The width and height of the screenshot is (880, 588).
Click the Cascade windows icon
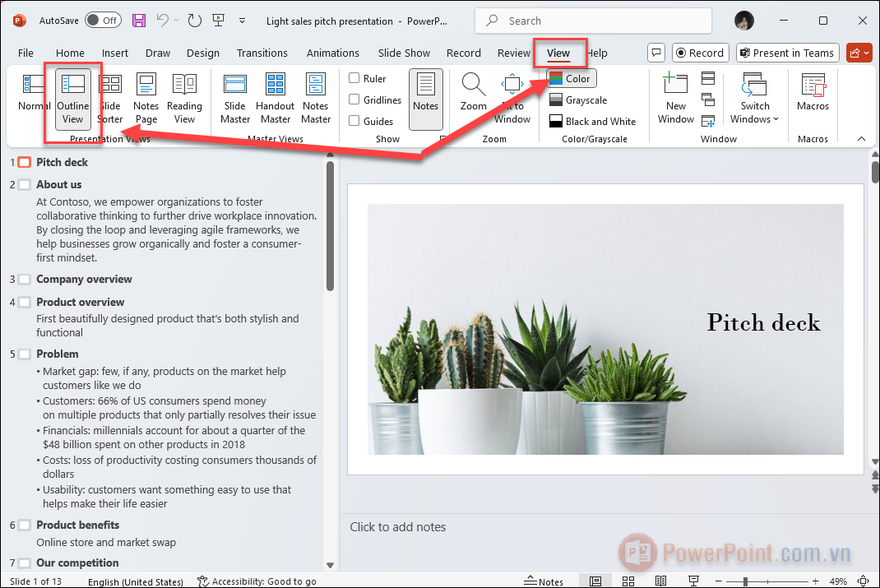tap(708, 100)
